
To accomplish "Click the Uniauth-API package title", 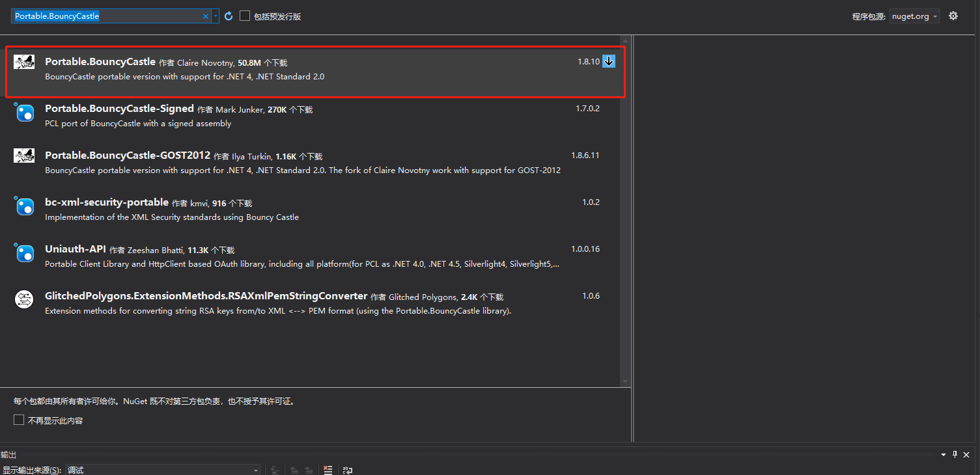I will [76, 249].
